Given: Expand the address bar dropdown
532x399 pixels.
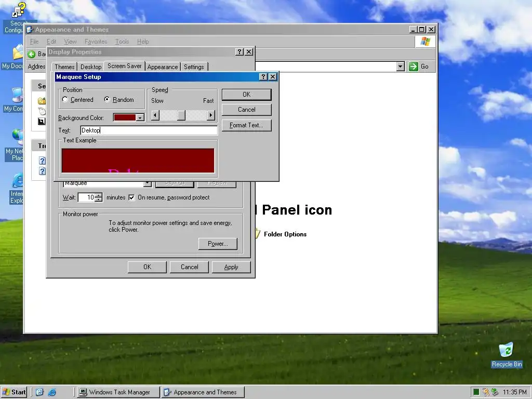Looking at the screenshot, I should coord(401,66).
